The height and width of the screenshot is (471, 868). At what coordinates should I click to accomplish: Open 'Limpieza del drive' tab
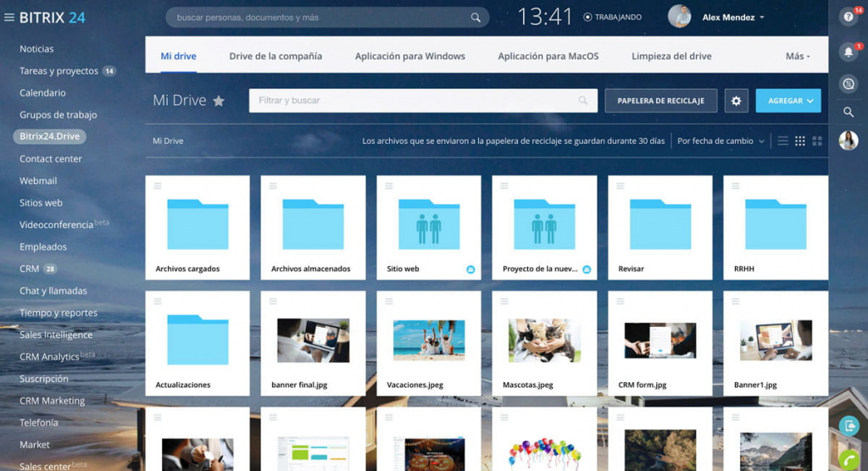click(x=671, y=56)
